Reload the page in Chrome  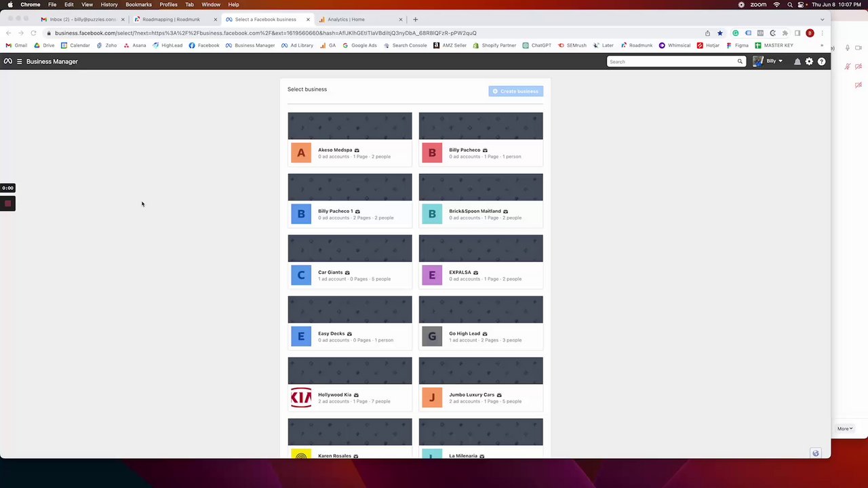[33, 33]
